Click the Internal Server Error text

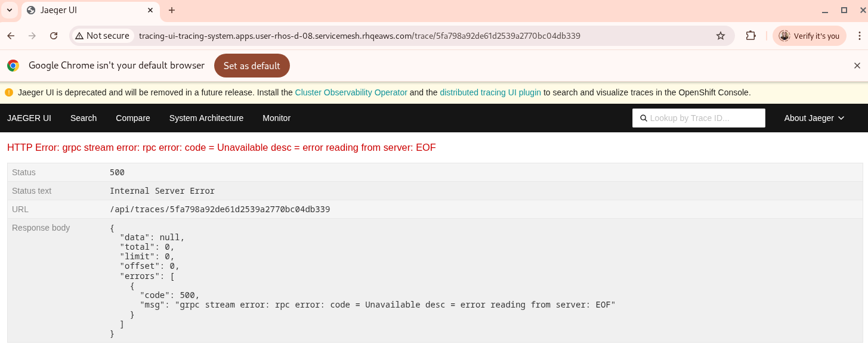162,191
